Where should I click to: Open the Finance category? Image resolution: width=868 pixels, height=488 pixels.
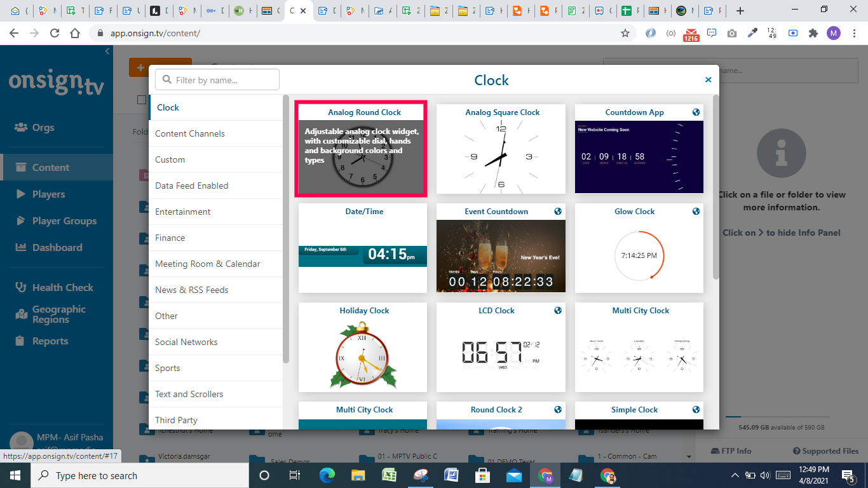point(216,238)
